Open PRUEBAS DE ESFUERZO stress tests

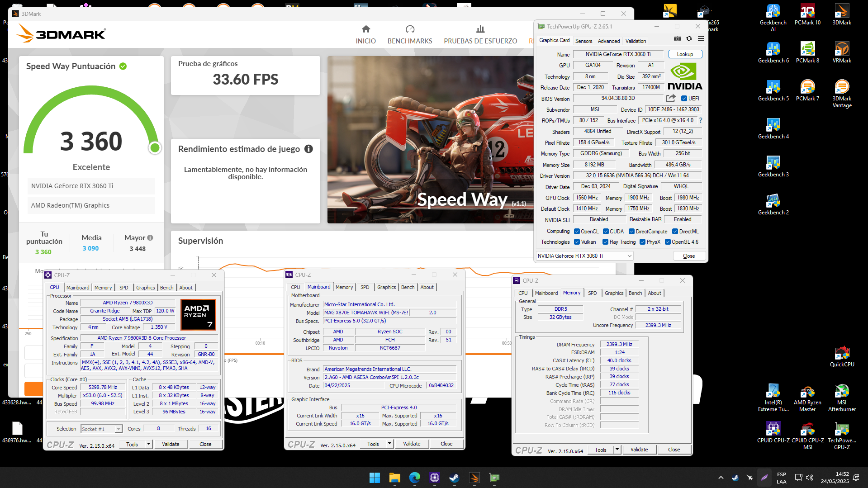tap(480, 35)
